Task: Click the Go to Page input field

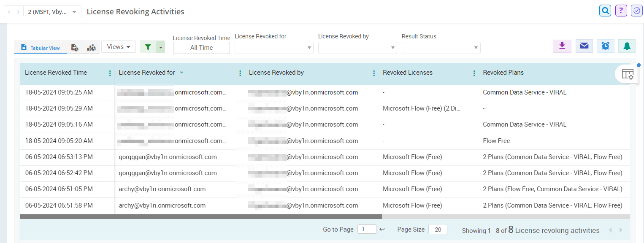Action: (366, 229)
